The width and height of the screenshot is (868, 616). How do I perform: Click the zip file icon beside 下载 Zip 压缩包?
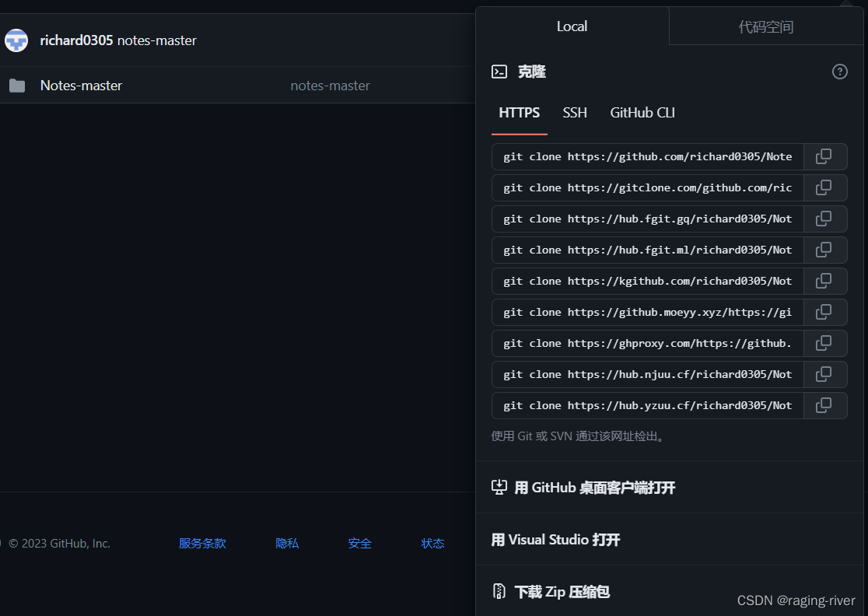click(x=499, y=591)
